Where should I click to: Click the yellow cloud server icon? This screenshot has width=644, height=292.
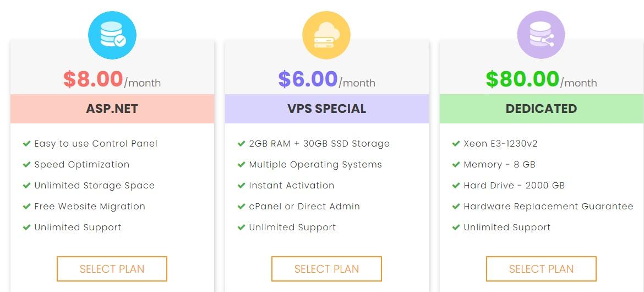pyautogui.click(x=326, y=35)
